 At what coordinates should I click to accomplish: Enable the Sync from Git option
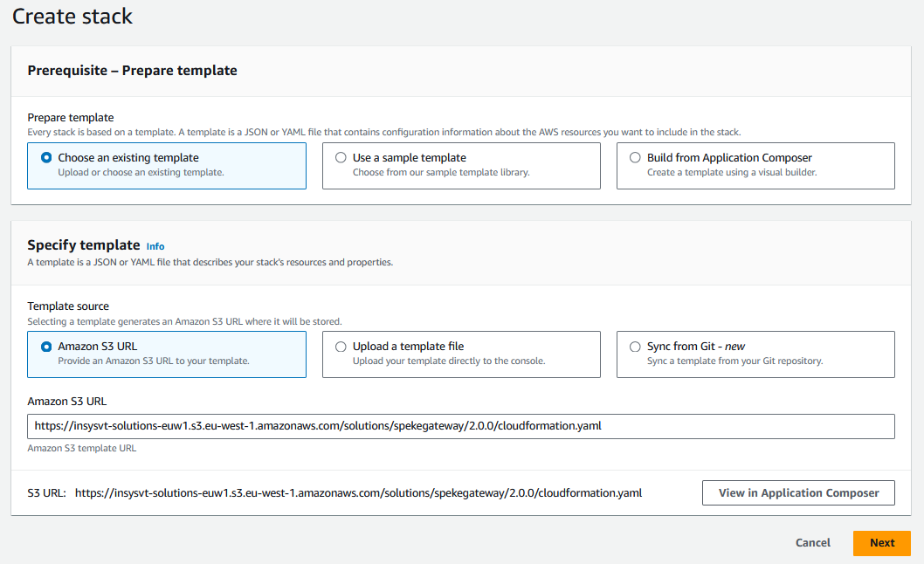(x=636, y=347)
